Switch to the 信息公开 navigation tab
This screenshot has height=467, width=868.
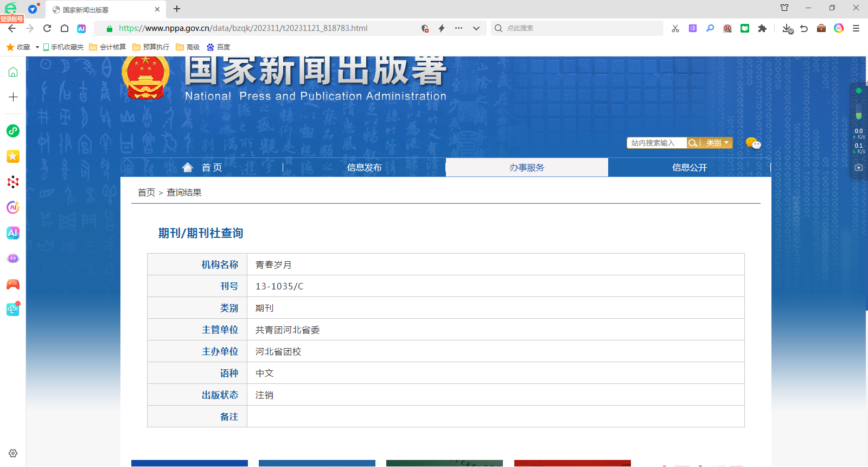pos(689,168)
